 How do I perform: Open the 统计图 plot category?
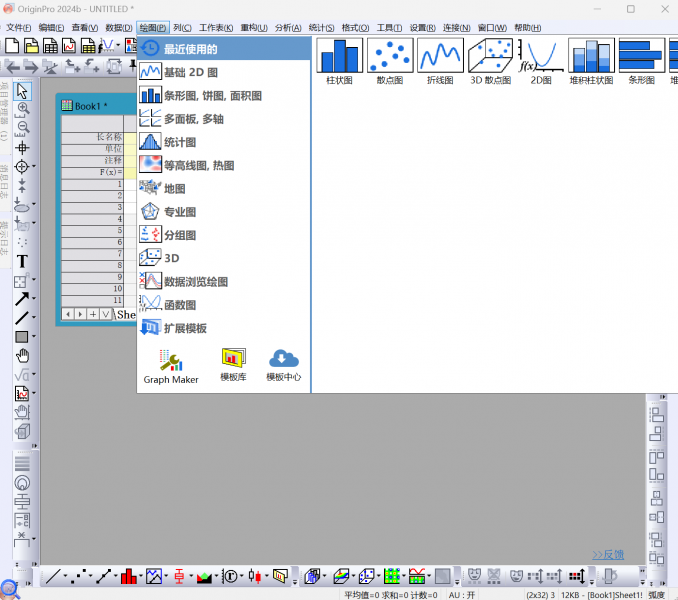[224, 142]
